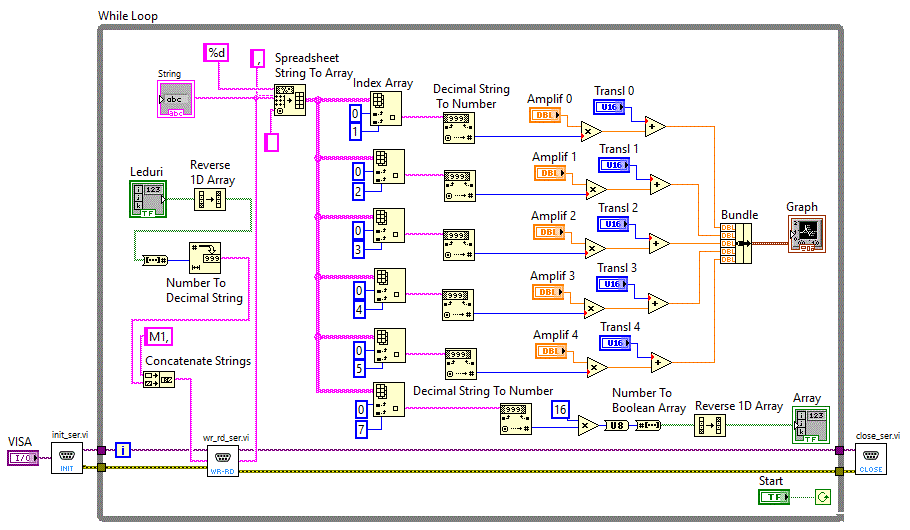Click the Concatenate Strings function
This screenshot has height=530, width=910.
[159, 379]
